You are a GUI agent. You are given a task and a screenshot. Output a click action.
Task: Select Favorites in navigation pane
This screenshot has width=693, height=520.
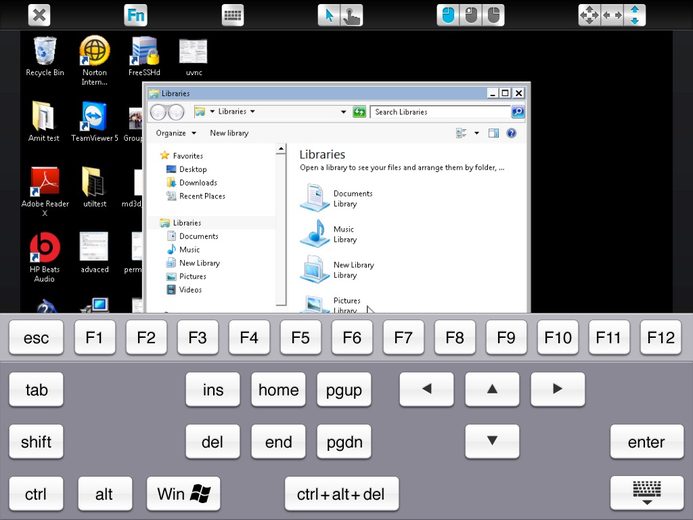(x=182, y=156)
